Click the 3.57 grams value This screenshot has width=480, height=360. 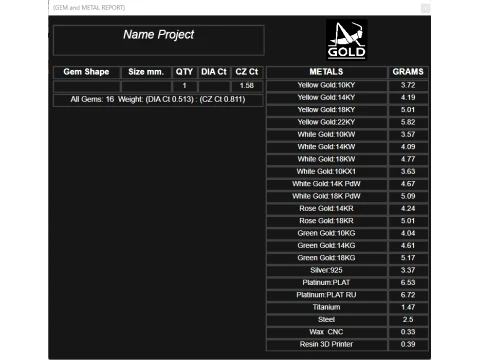tap(408, 135)
